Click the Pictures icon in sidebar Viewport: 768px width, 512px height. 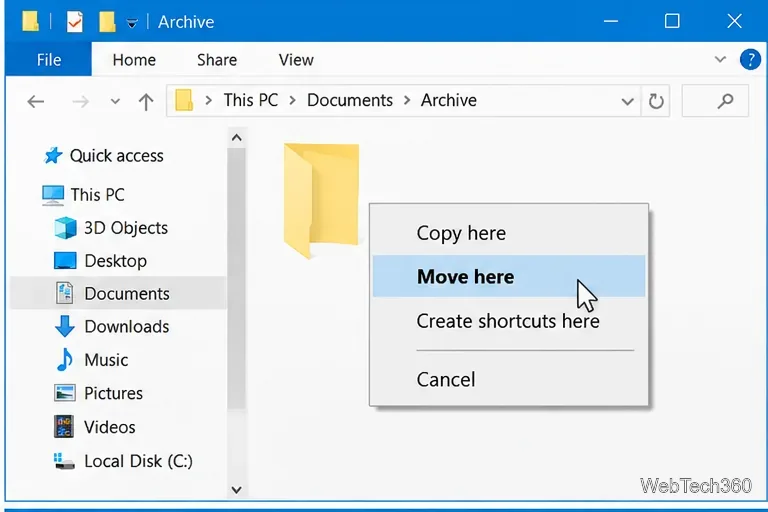point(65,393)
